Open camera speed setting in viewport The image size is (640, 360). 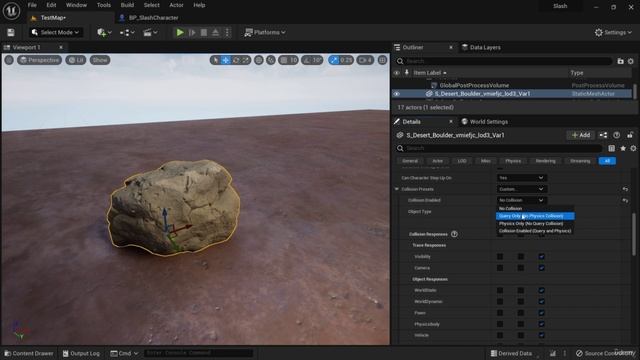[365, 60]
